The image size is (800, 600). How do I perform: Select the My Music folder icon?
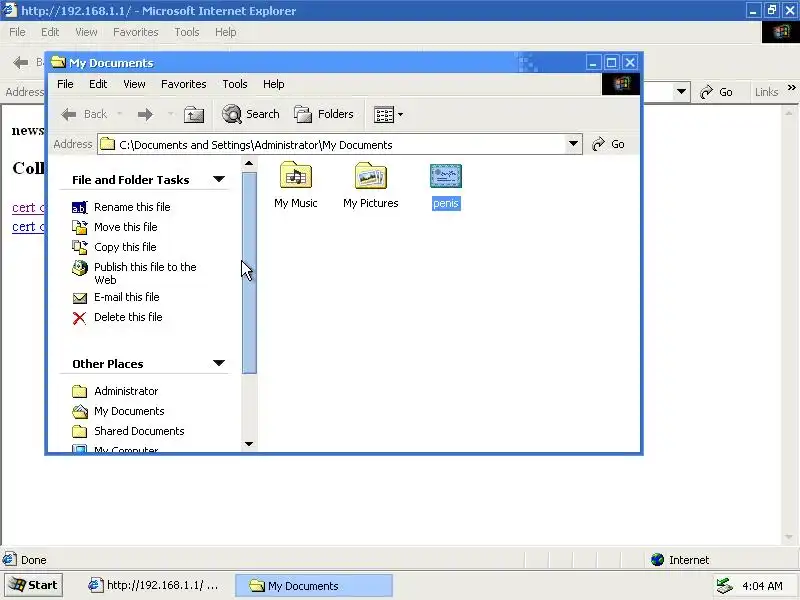pos(295,176)
